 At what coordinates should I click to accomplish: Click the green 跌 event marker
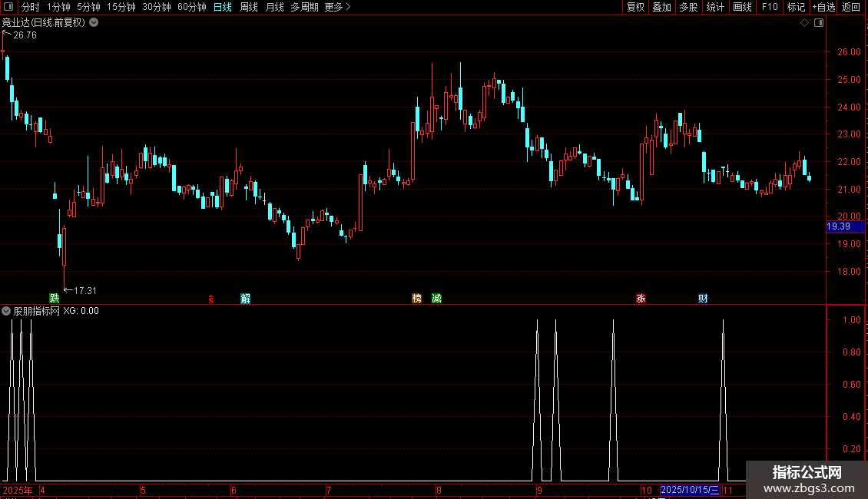[x=55, y=298]
